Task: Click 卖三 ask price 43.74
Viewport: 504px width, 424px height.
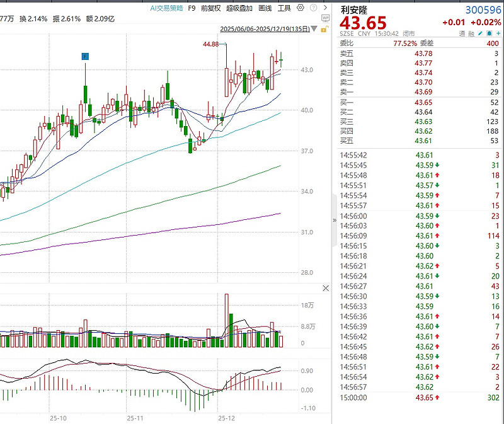Action: point(423,73)
